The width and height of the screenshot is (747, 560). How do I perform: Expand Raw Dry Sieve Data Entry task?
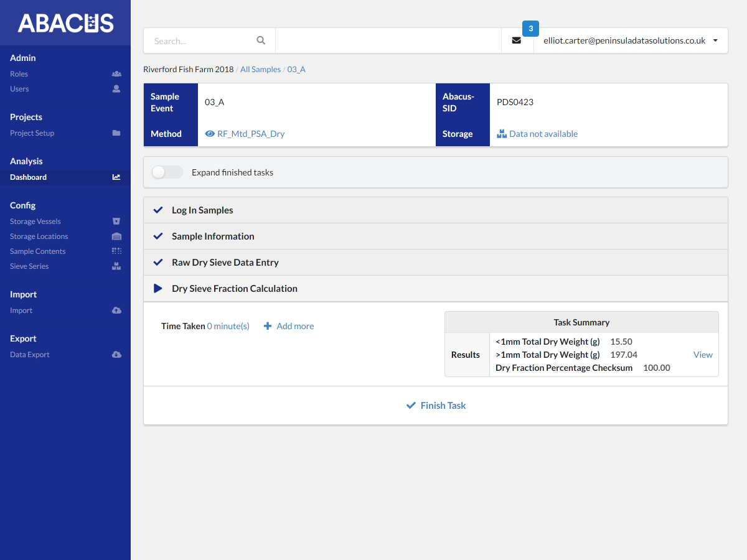pyautogui.click(x=436, y=263)
